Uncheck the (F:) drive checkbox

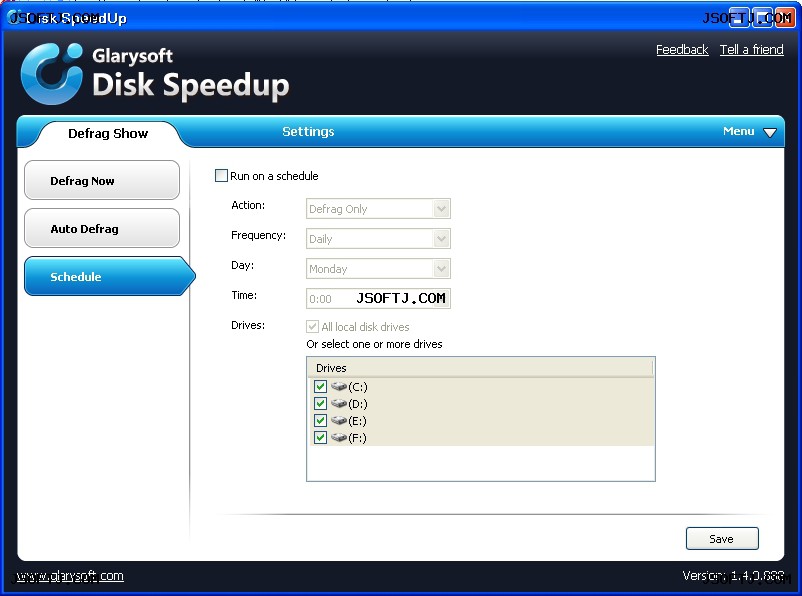click(x=321, y=438)
